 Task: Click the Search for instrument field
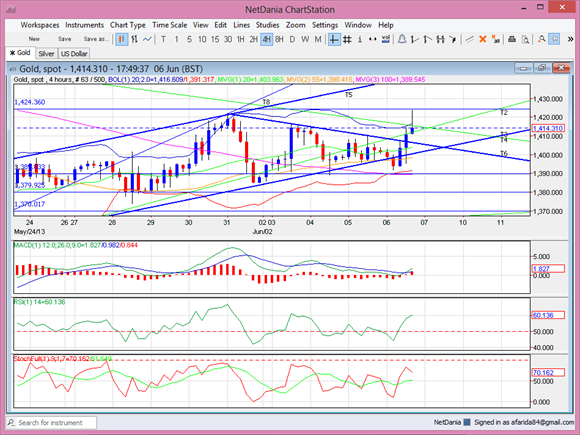(x=51, y=422)
